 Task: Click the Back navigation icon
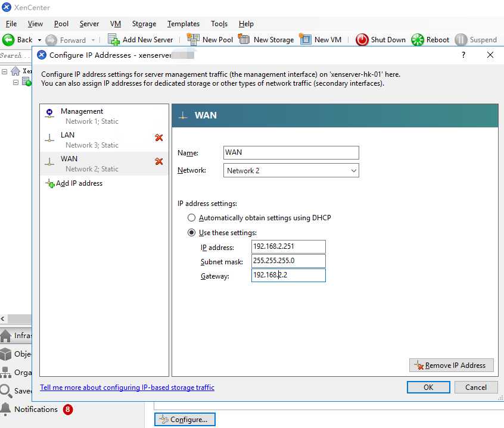8,40
